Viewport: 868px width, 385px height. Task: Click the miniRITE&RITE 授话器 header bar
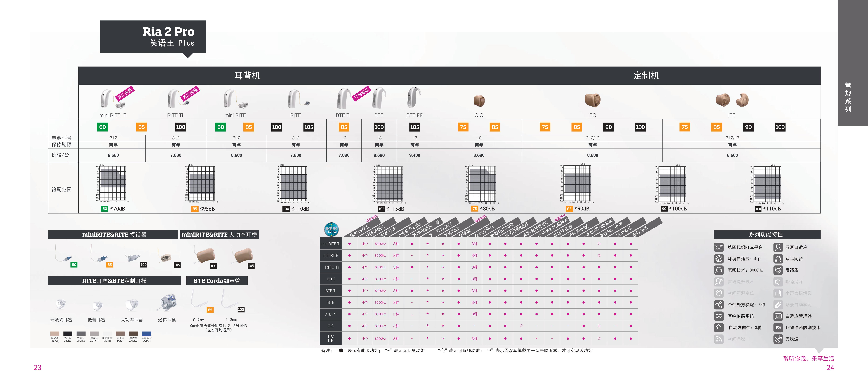113,235
